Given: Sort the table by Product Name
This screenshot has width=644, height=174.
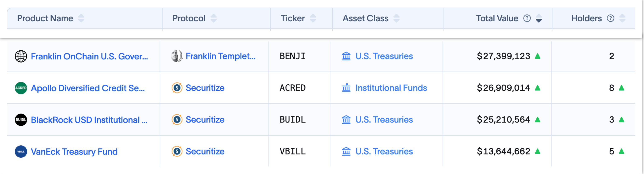Looking at the screenshot, I should click(81, 18).
